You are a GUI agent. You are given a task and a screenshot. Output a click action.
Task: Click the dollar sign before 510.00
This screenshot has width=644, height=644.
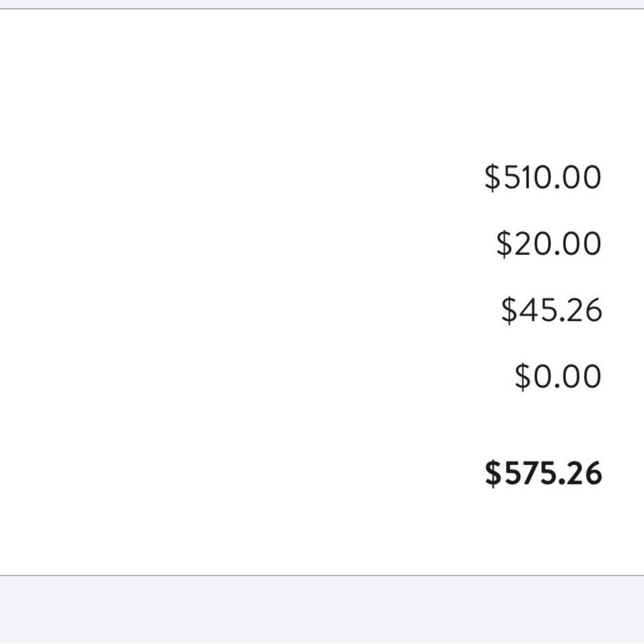pyautogui.click(x=492, y=178)
